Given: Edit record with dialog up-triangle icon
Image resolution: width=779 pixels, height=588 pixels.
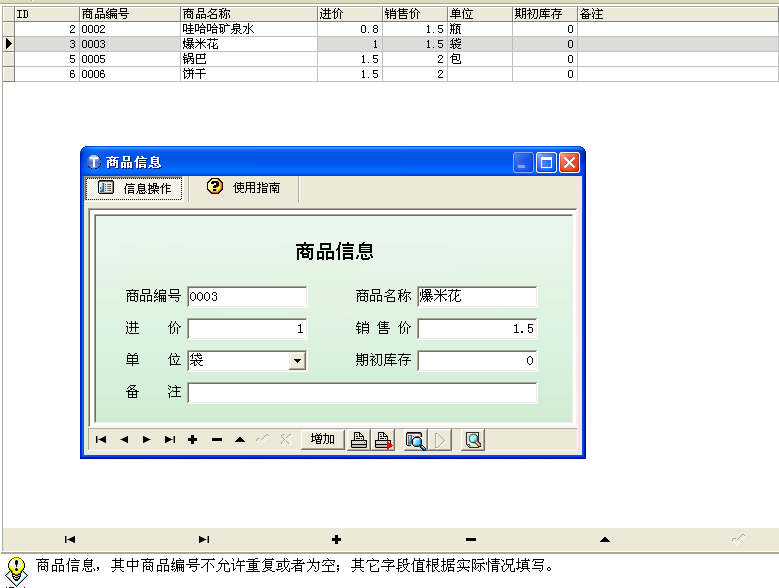Looking at the screenshot, I should pyautogui.click(x=240, y=440).
